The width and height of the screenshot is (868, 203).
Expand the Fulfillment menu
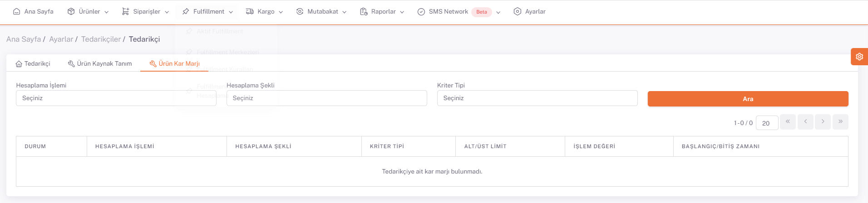point(208,12)
